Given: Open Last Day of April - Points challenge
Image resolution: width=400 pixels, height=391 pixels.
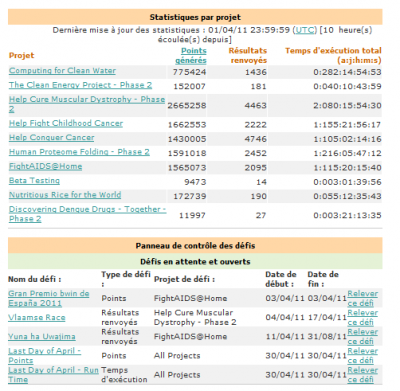Looking at the screenshot, I should point(44,356).
